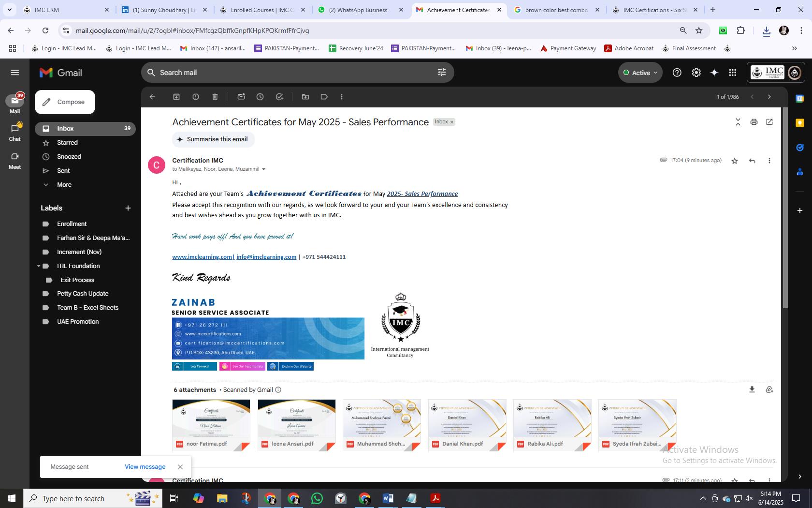Open www.imclearning.com link

[x=202, y=257]
